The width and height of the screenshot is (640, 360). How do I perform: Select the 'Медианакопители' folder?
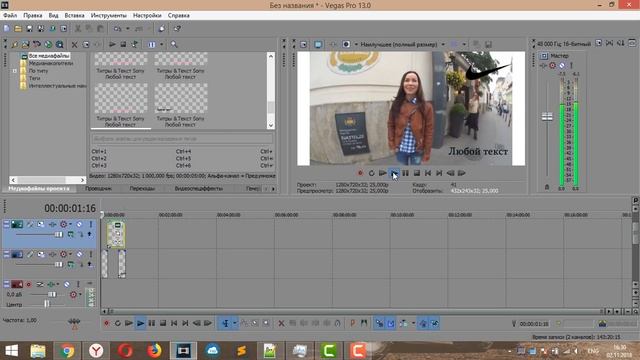(51, 63)
